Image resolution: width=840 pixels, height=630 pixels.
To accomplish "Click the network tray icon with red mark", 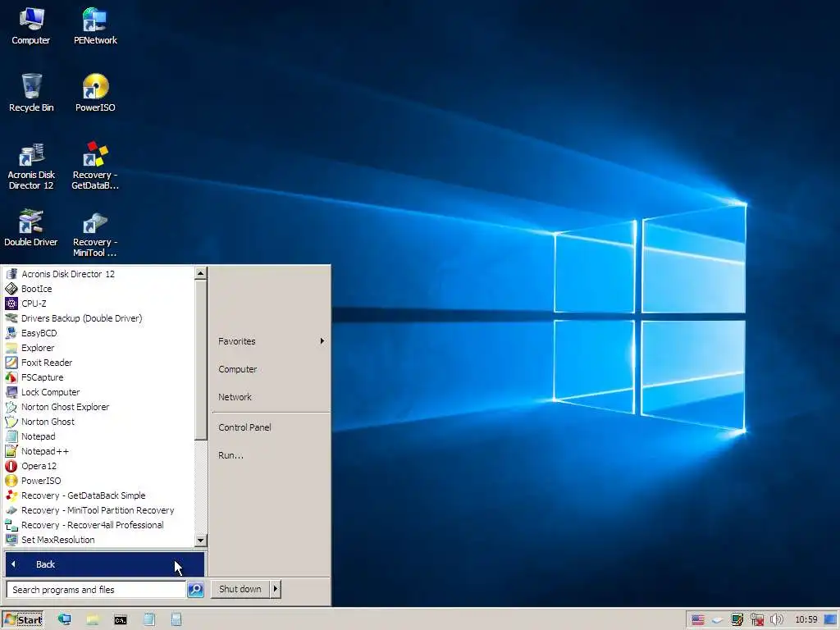I will 756,620.
